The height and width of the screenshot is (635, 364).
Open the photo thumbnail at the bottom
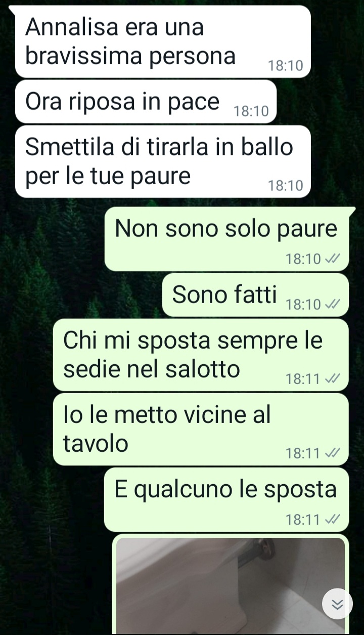(x=231, y=586)
